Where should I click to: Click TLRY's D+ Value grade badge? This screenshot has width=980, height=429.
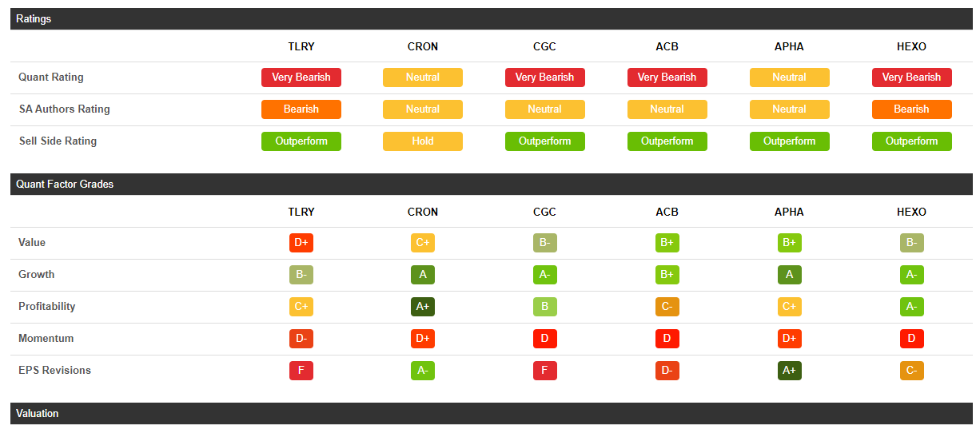pos(301,243)
